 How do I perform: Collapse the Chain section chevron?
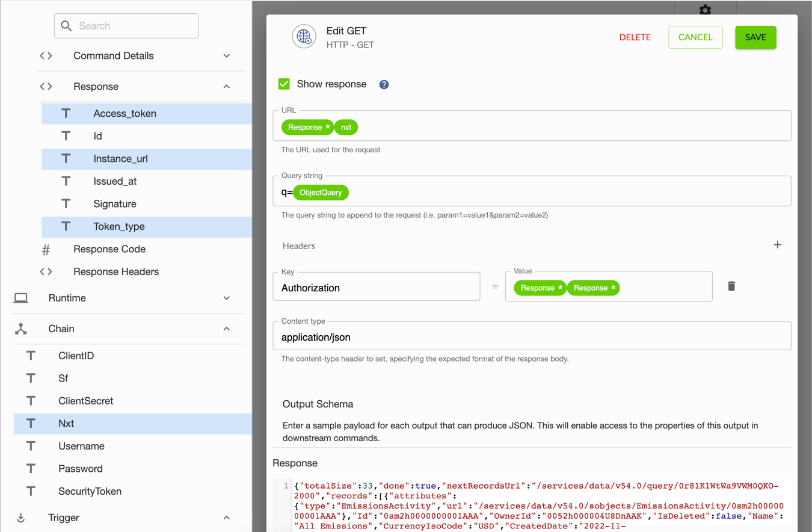227,329
